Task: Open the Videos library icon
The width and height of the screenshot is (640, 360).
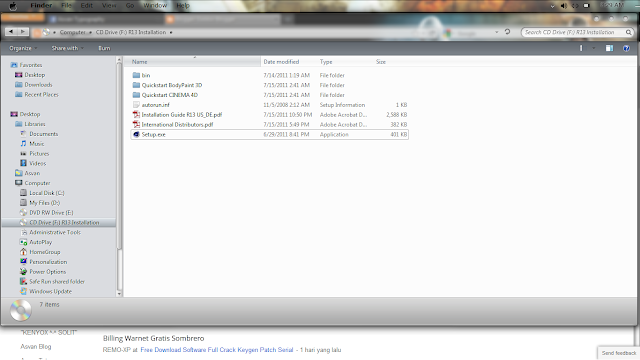Action: (x=23, y=163)
